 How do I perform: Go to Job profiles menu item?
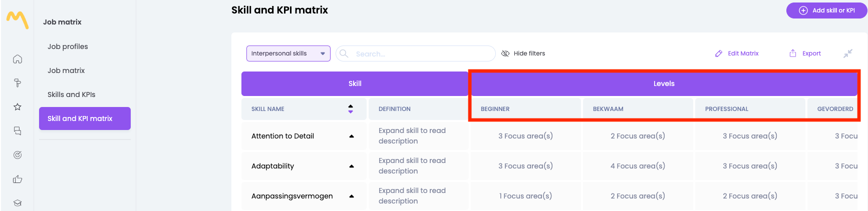coord(68,46)
